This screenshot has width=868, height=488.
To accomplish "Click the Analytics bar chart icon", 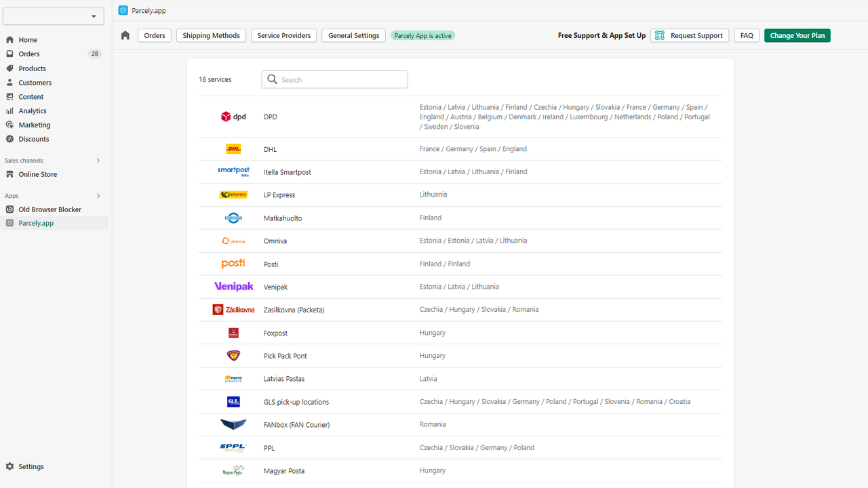I will coord(9,111).
